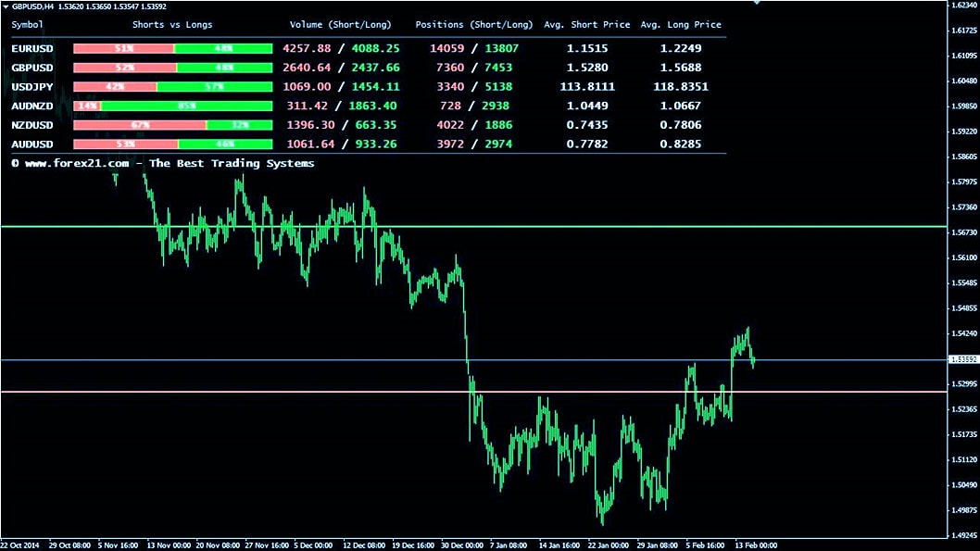The width and height of the screenshot is (980, 551).
Task: Select the EURUSD symbol row label
Action: pyautogui.click(x=32, y=48)
